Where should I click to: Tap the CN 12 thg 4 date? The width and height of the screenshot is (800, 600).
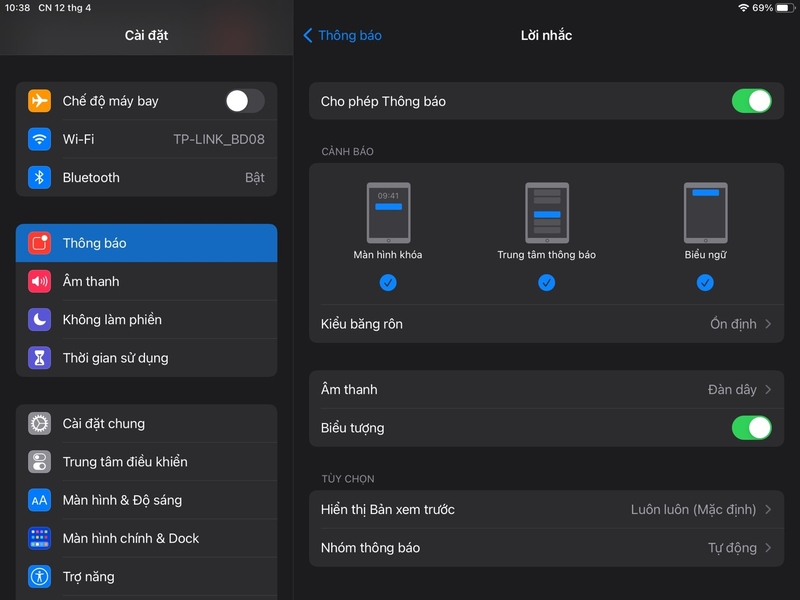pyautogui.click(x=65, y=8)
